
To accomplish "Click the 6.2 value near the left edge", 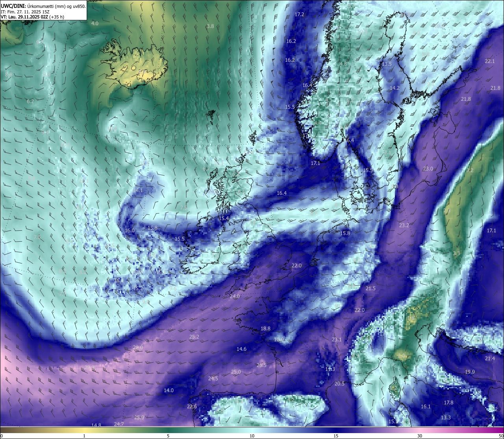I will tap(30, 102).
